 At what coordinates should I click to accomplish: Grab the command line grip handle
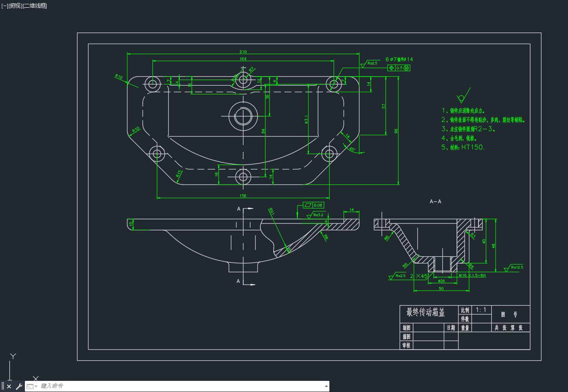click(3, 386)
